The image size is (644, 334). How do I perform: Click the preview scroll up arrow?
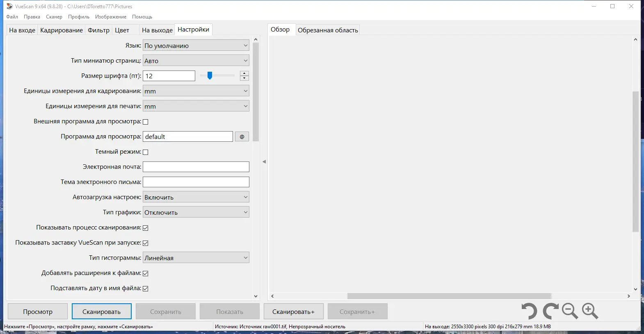(635, 39)
